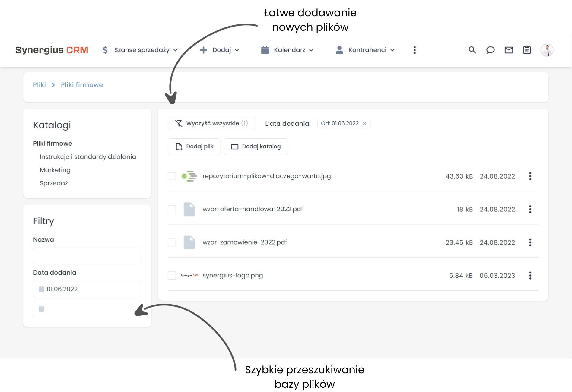
Task: Open the email envelope icon
Action: pos(508,50)
